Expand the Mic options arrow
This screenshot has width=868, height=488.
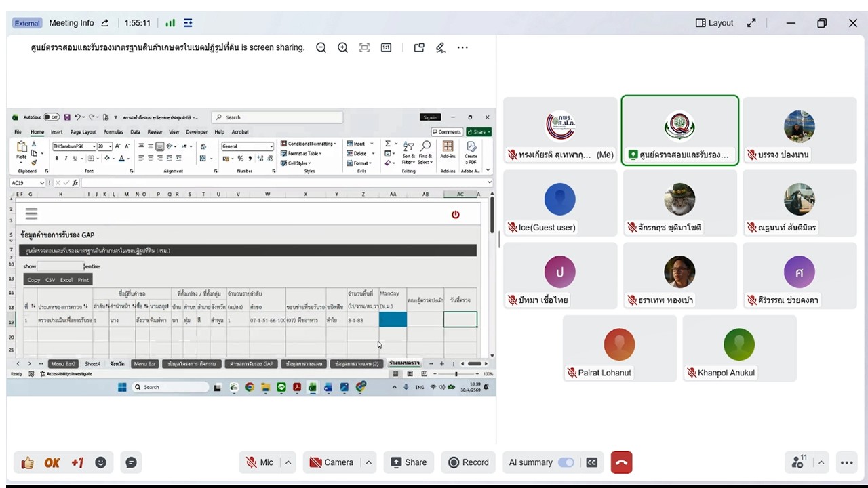tap(288, 462)
